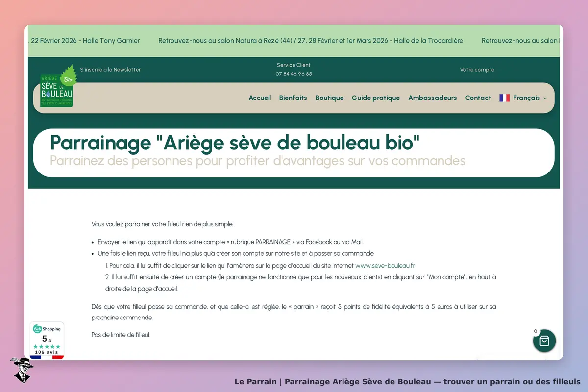Click the www.seve-bouleau.fr link
588x392 pixels.
click(385, 266)
